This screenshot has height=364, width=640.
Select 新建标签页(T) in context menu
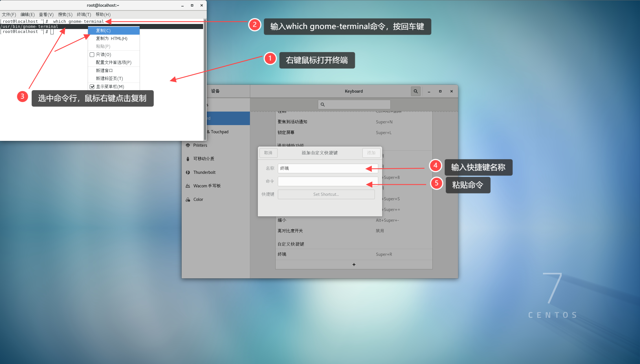114,78
